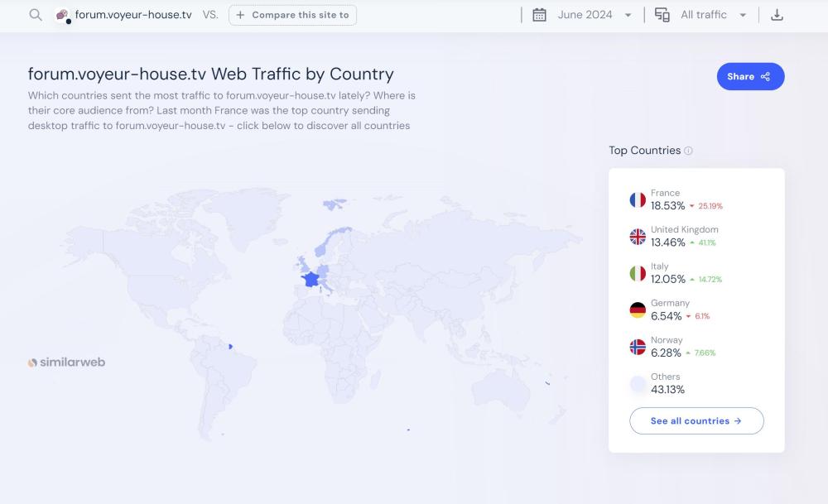The image size is (828, 504).
Task: Click highlighted France on the world map
Action: 311,279
